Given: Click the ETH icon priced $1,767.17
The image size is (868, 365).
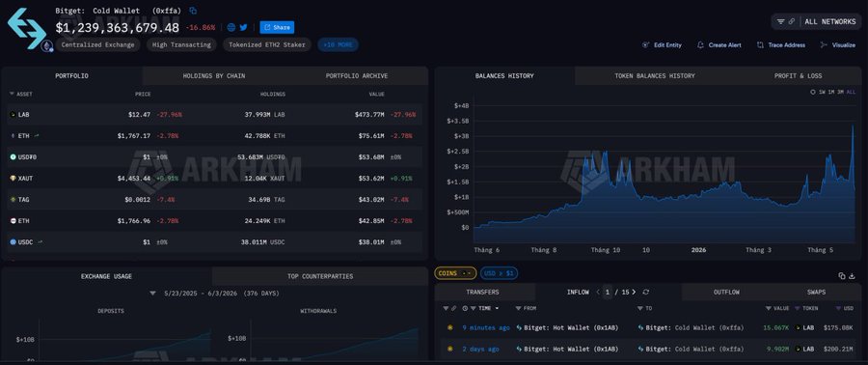Looking at the screenshot, I should 13,136.
